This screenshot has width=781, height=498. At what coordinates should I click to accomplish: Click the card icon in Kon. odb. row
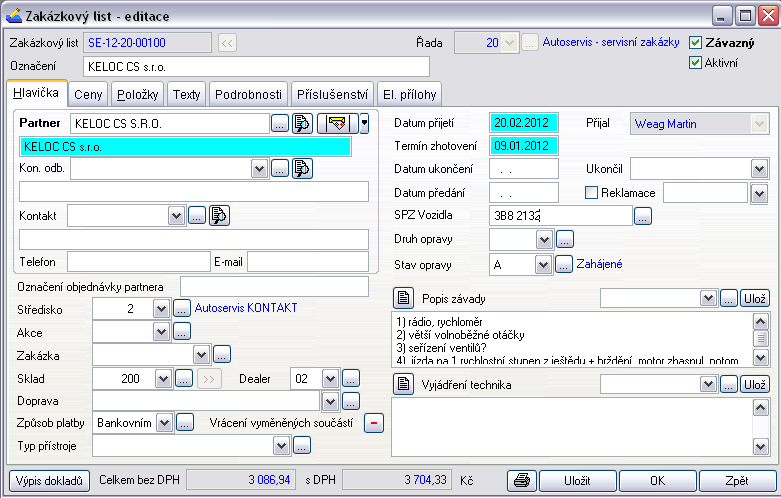coord(301,168)
